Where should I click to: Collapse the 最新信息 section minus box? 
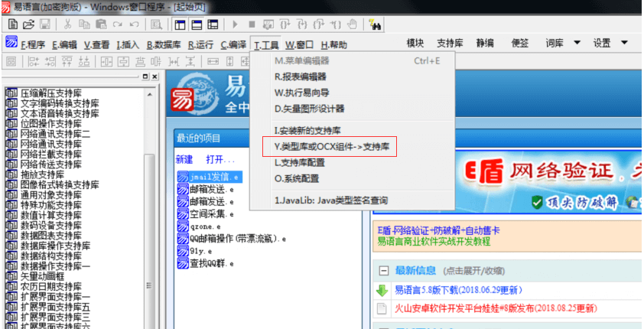coord(384,271)
